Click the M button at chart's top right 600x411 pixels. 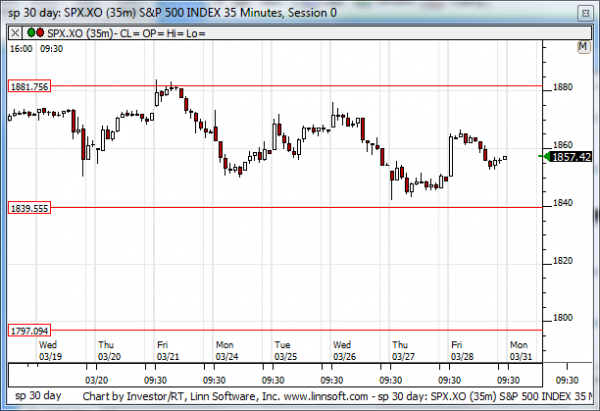[582, 47]
